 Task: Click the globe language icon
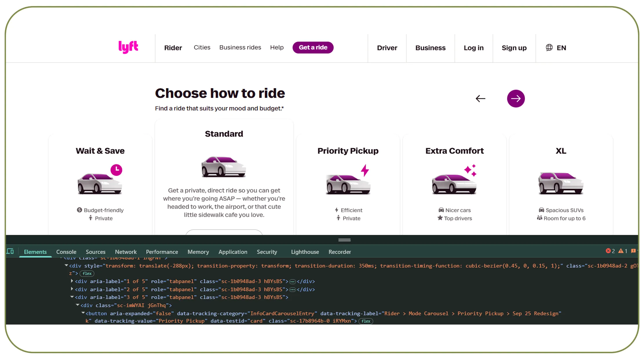tap(549, 47)
